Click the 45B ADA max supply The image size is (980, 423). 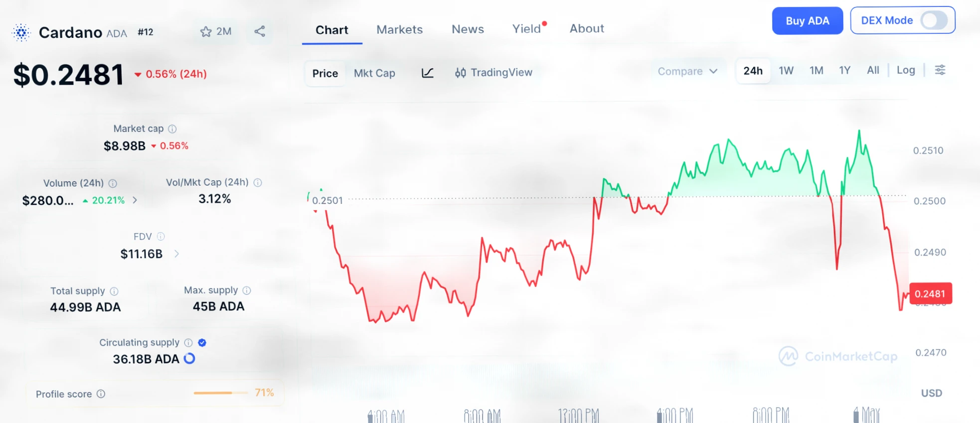219,307
